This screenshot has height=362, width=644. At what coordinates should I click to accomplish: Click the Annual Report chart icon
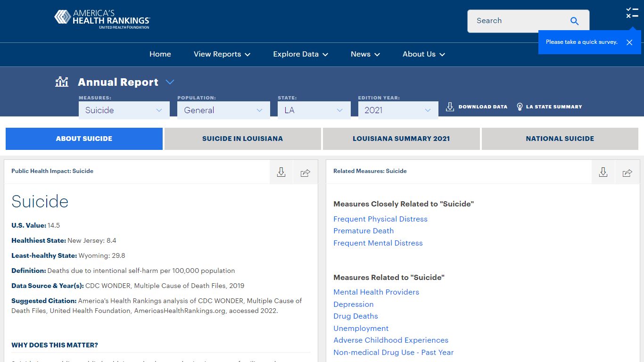62,82
